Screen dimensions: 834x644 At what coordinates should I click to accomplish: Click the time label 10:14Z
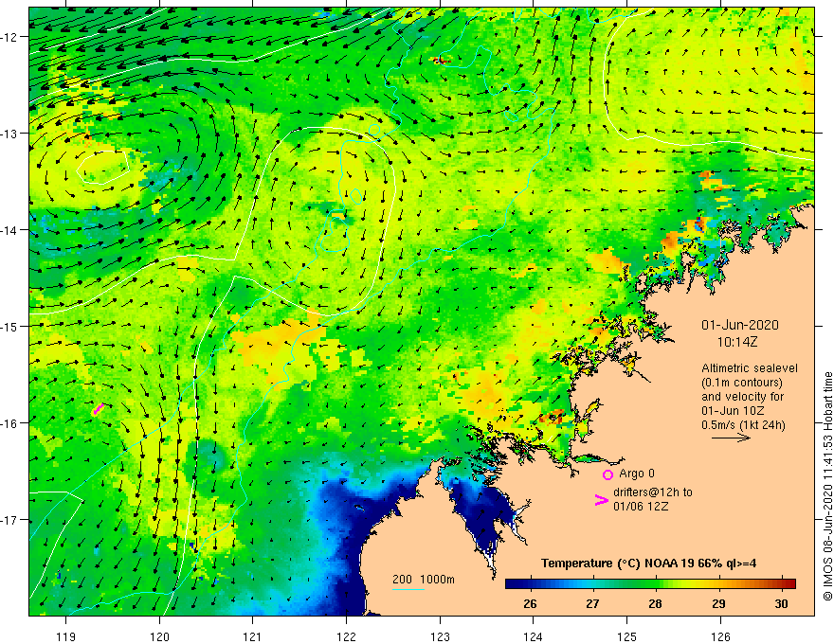coord(736,342)
